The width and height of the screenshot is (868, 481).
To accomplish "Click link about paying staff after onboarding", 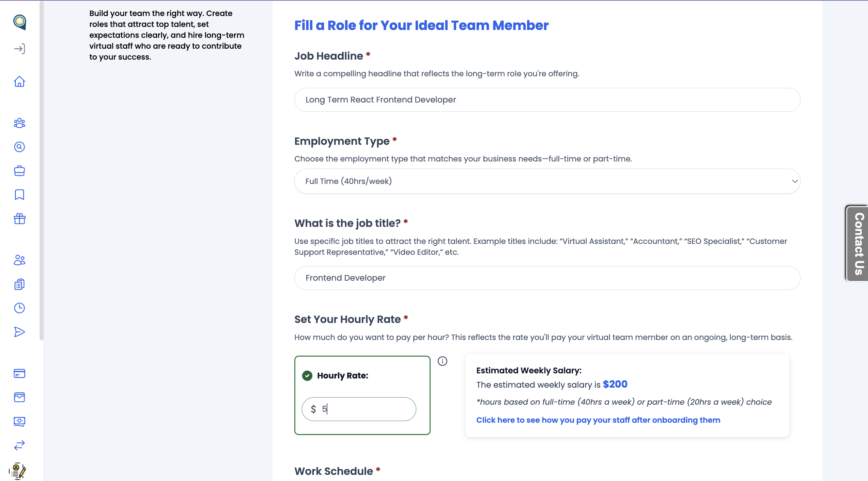I will click(598, 420).
